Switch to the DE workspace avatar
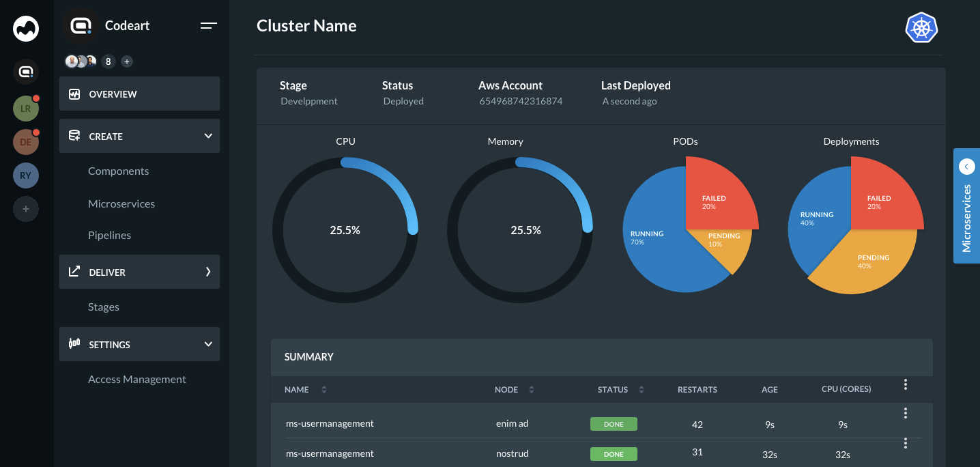 [26, 142]
